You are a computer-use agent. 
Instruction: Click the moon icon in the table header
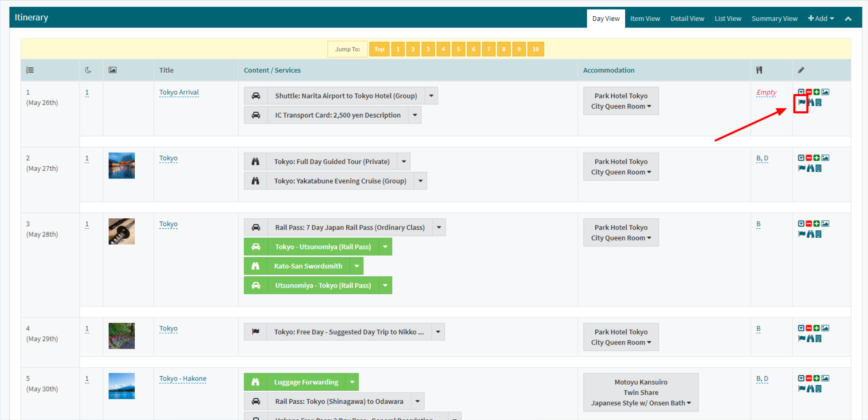pyautogui.click(x=88, y=70)
